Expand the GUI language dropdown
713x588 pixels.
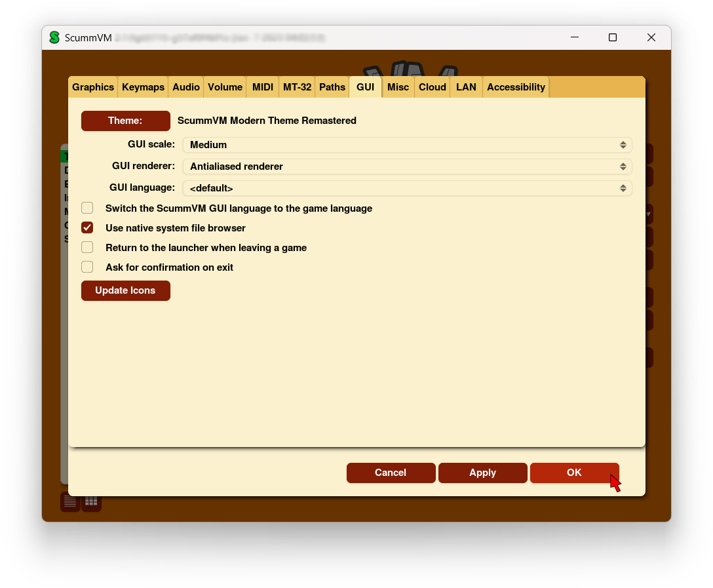pyautogui.click(x=406, y=188)
